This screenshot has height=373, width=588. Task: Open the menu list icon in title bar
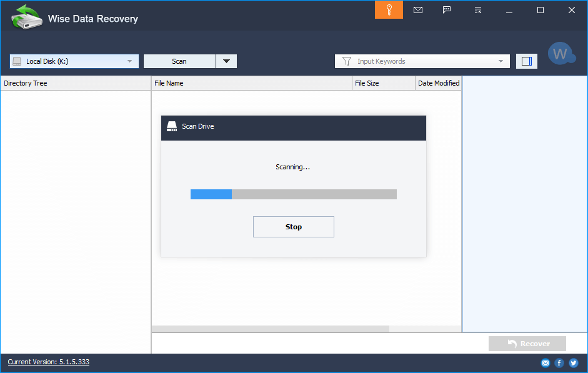(x=478, y=10)
